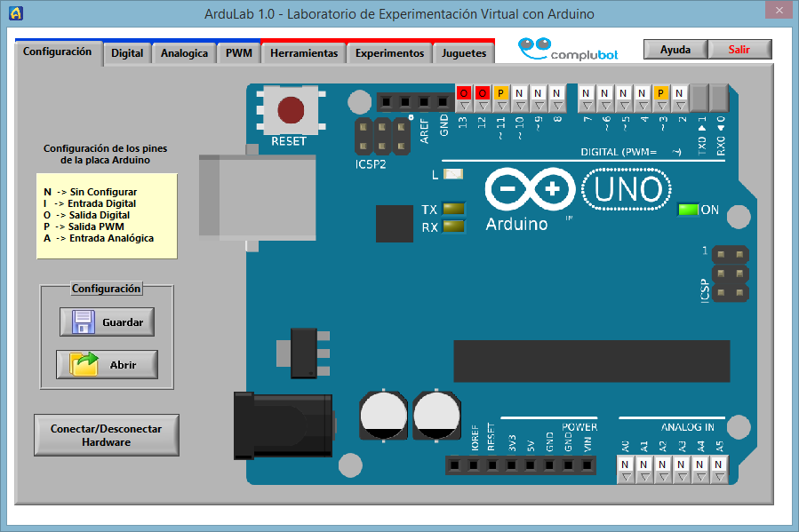Image resolution: width=799 pixels, height=532 pixels.
Task: Expand the pin 12 configuration dropdown arrow
Action: coord(483,105)
